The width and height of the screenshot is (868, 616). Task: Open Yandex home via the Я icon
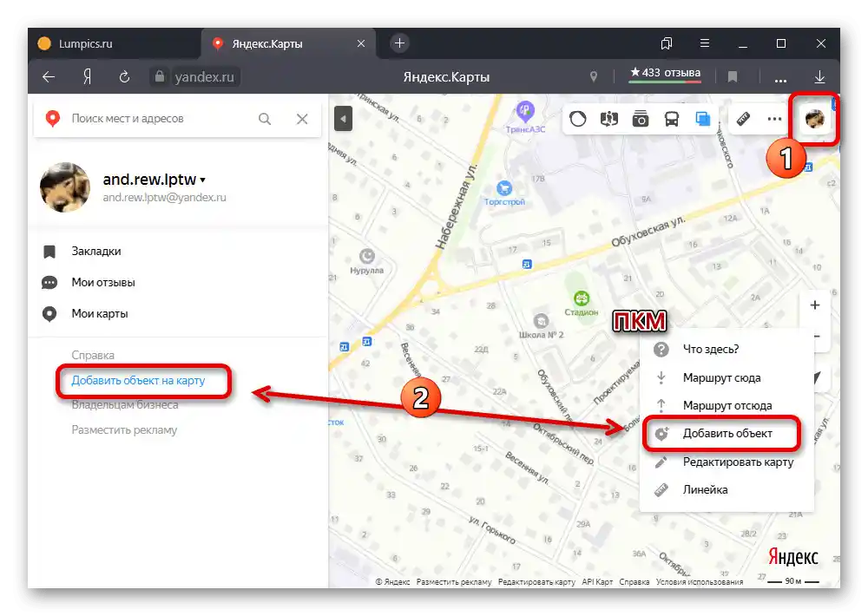click(x=88, y=77)
